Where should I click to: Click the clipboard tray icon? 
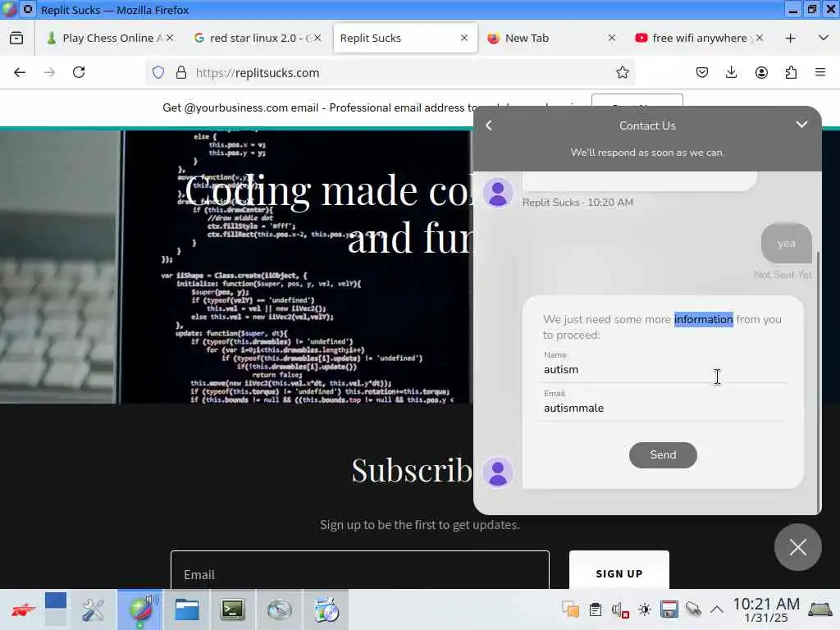click(596, 609)
